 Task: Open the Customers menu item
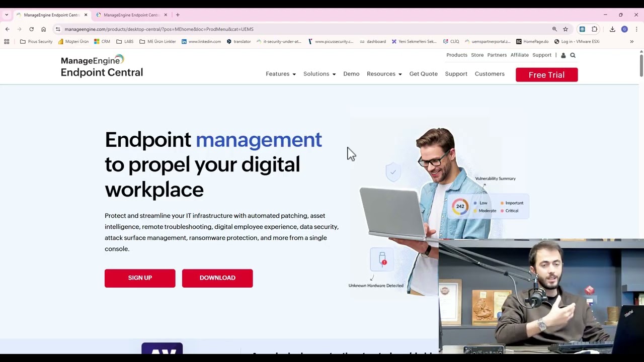click(x=490, y=74)
